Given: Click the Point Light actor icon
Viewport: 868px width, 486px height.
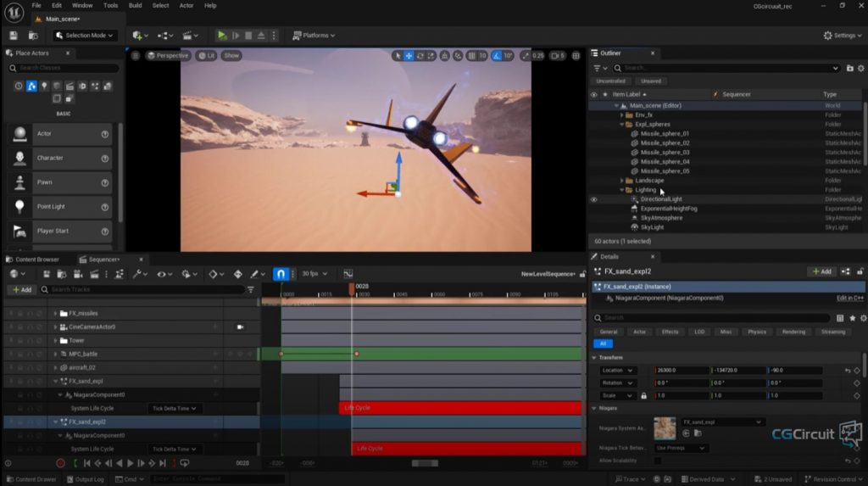Looking at the screenshot, I should (20, 207).
